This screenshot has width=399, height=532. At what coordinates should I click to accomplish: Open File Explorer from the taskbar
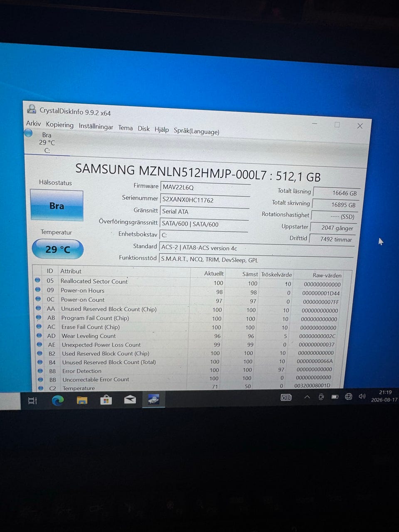click(x=82, y=400)
